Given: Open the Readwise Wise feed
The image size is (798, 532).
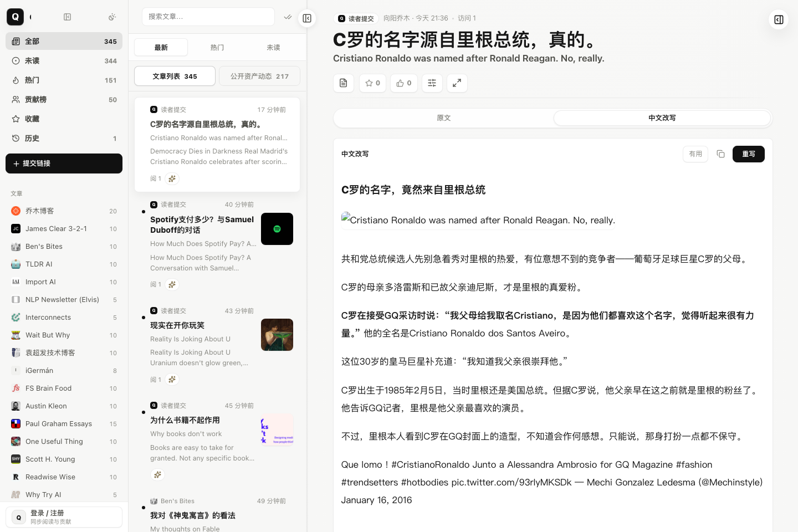Looking at the screenshot, I should [x=64, y=477].
